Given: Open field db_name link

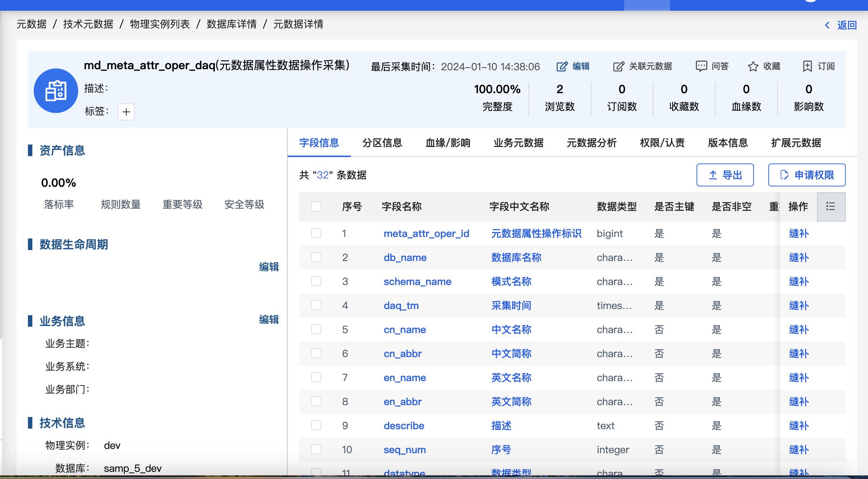Looking at the screenshot, I should (x=405, y=257).
